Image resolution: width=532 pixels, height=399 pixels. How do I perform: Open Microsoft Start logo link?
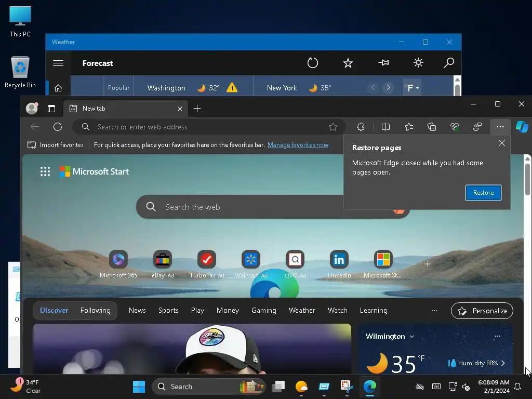tap(94, 171)
